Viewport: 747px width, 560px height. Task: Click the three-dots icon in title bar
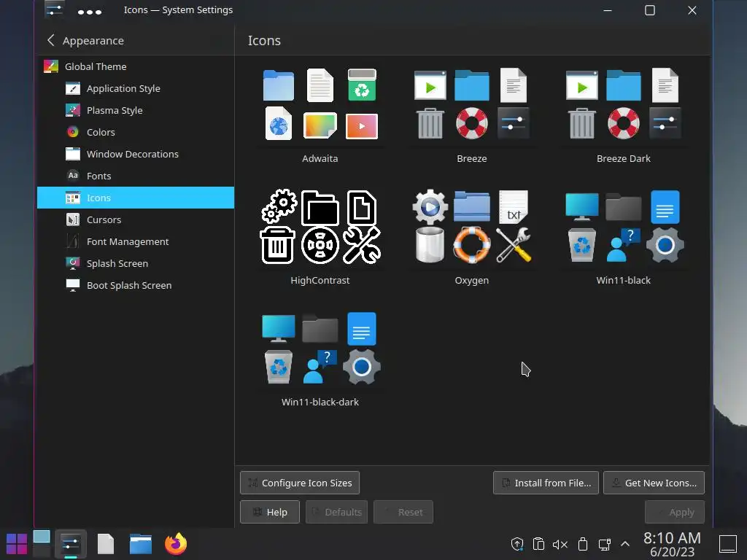pyautogui.click(x=90, y=12)
